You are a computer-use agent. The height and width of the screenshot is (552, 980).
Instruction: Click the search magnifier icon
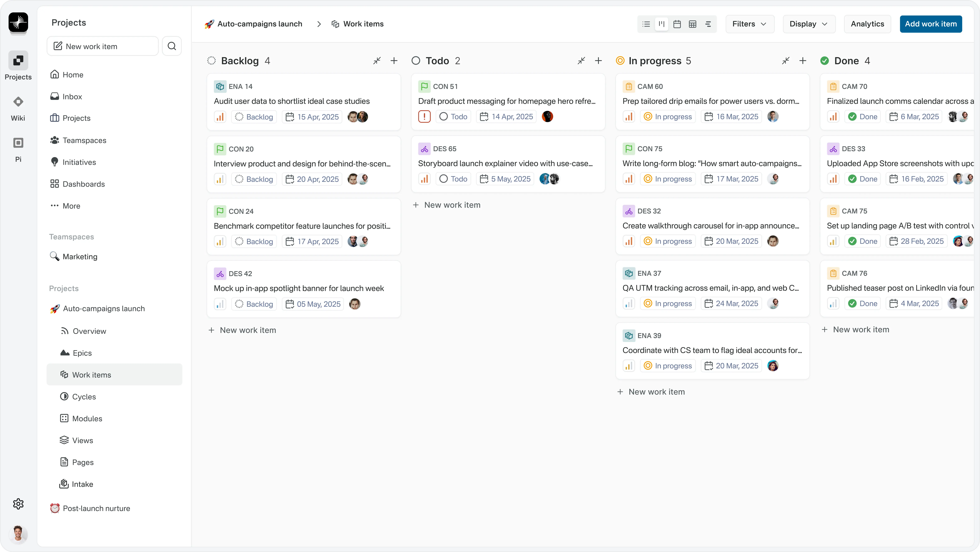point(171,46)
